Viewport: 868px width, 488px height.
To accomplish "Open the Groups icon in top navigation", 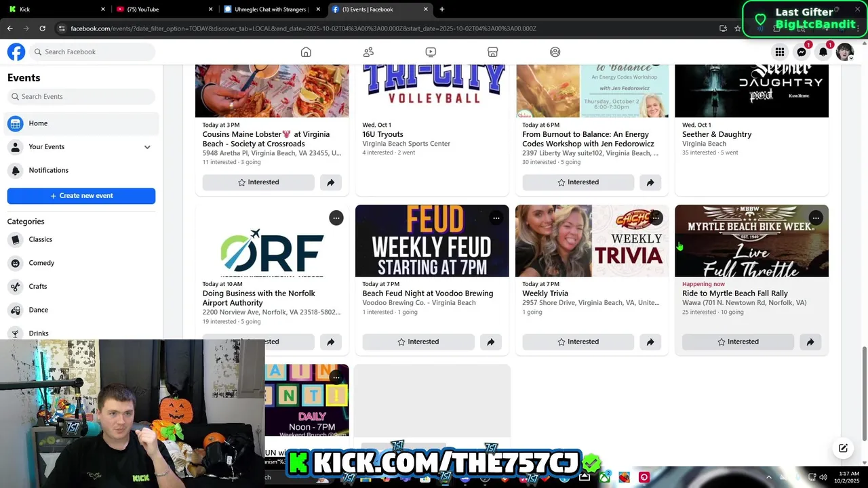I will (x=555, y=52).
